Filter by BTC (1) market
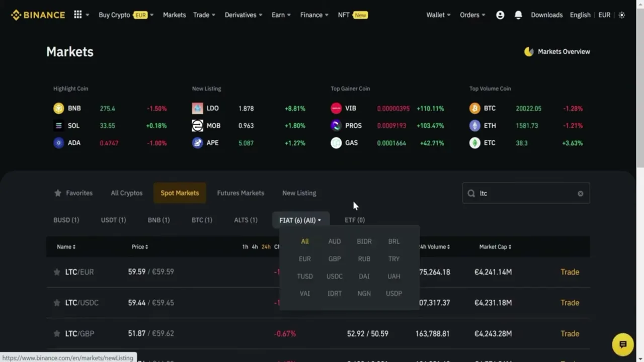This screenshot has height=362, width=644. pos(202,220)
